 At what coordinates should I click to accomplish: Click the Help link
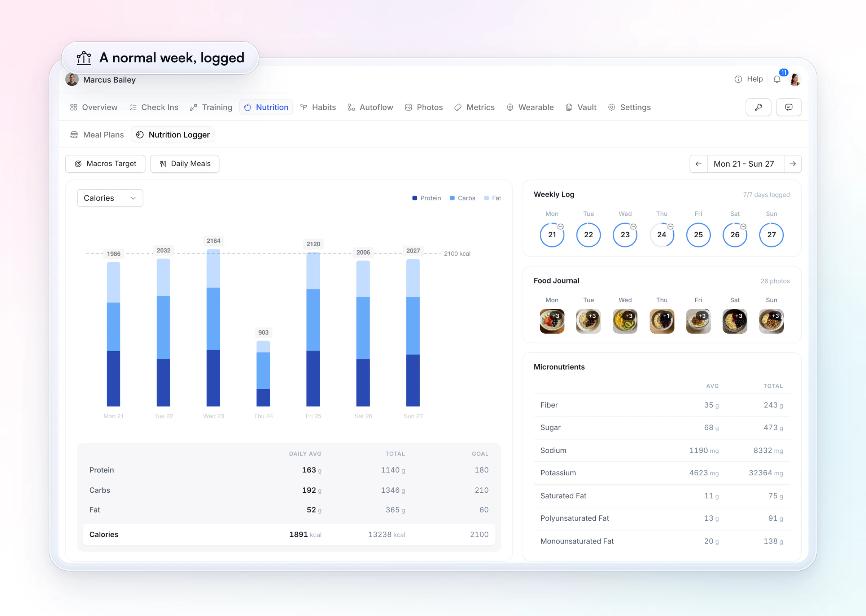[x=755, y=79]
